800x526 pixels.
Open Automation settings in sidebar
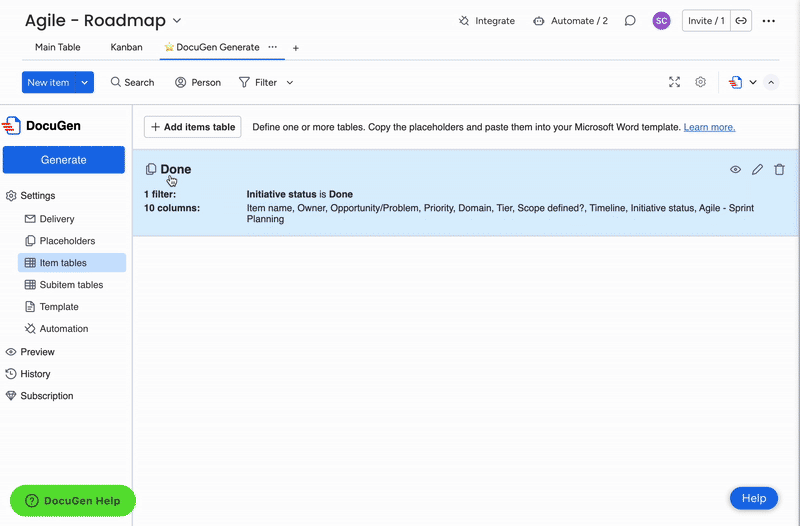57,329
